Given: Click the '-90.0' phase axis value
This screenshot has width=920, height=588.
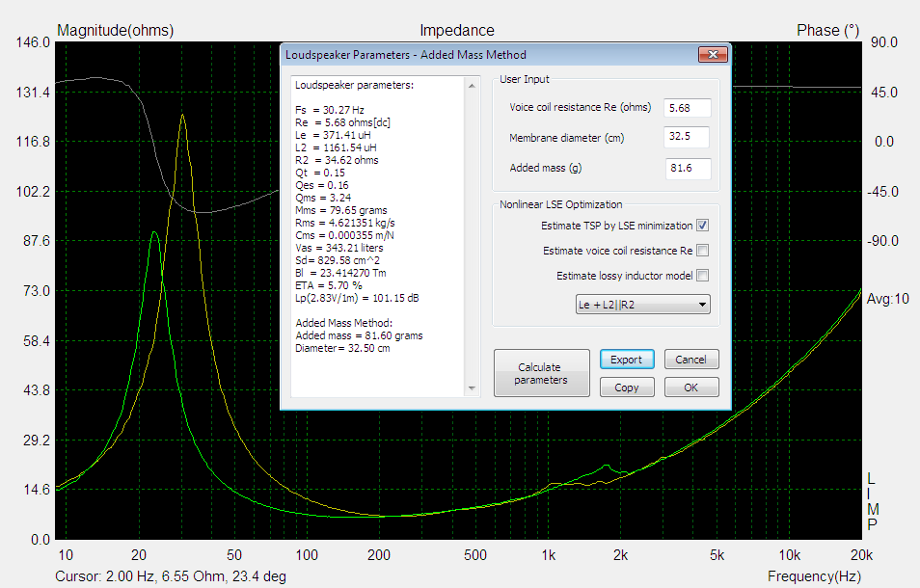Looking at the screenshot, I should click(883, 241).
